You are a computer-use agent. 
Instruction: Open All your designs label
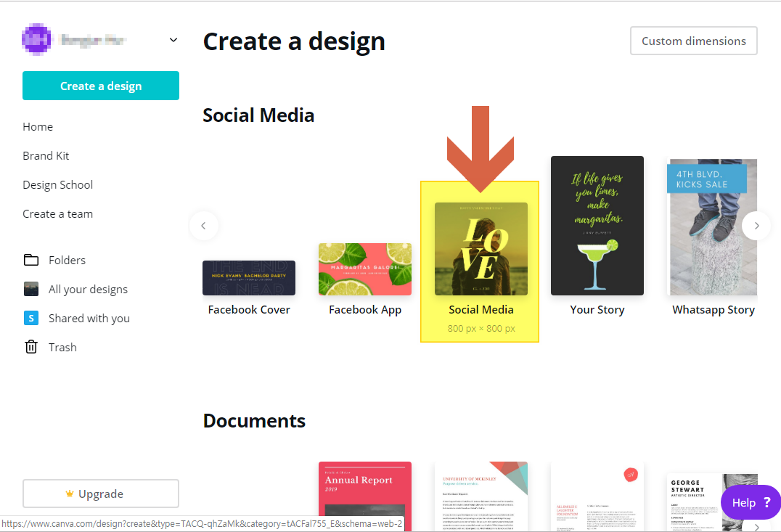pyautogui.click(x=88, y=290)
